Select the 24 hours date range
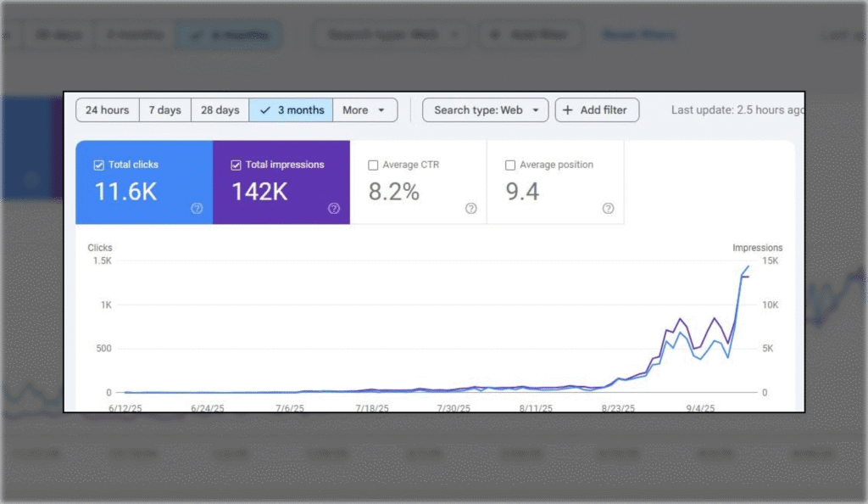The width and height of the screenshot is (868, 504). [108, 110]
